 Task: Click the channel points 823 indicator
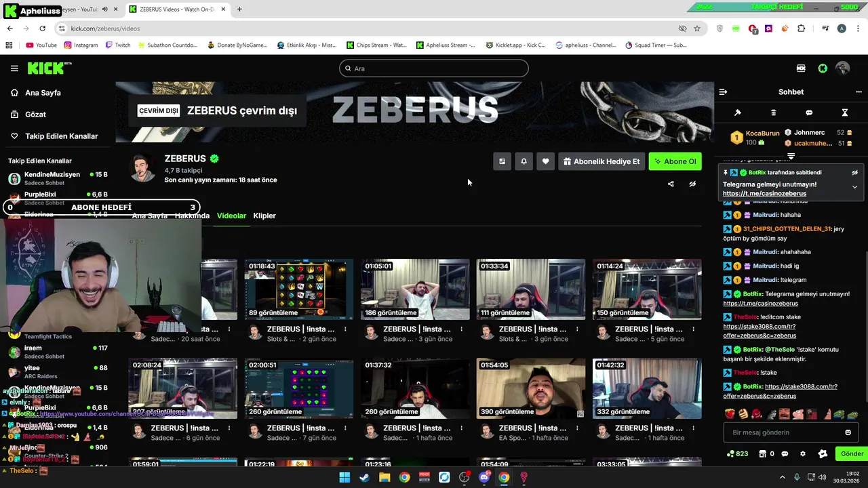(x=737, y=454)
